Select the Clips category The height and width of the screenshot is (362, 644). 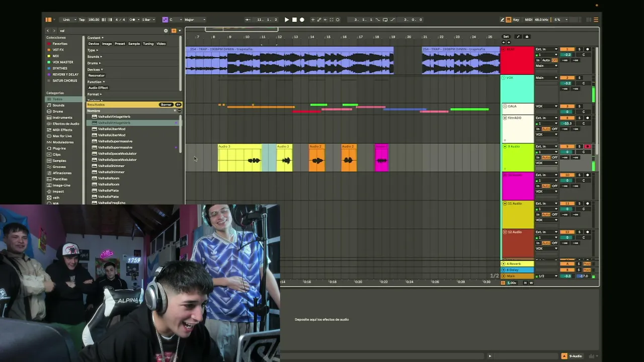[56, 154]
